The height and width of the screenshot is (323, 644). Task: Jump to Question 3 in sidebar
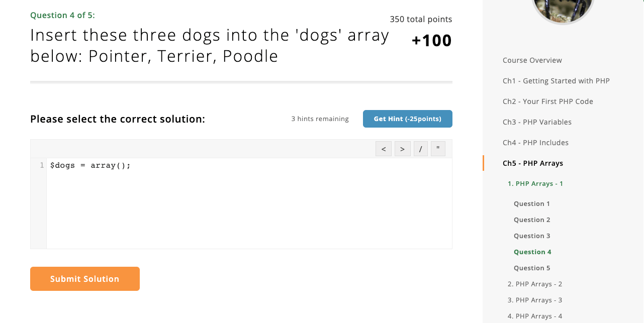click(x=531, y=236)
